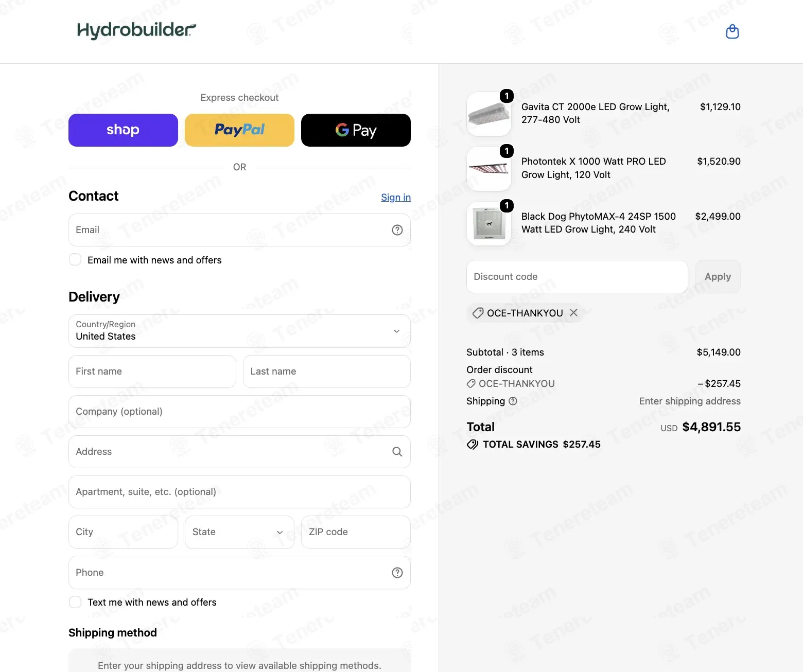
Task: Click the Black Dog PhytoMAX-4 thumbnail
Action: click(489, 223)
